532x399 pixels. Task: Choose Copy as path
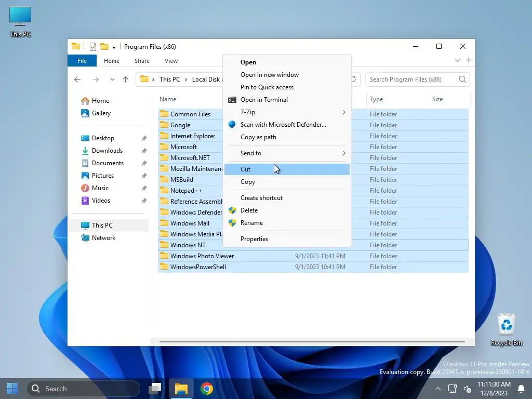tap(287, 137)
